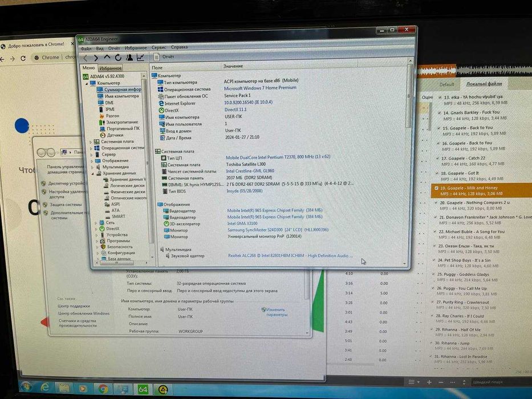
Task: Select Электропитание in the tree
Action: pyautogui.click(x=119, y=122)
